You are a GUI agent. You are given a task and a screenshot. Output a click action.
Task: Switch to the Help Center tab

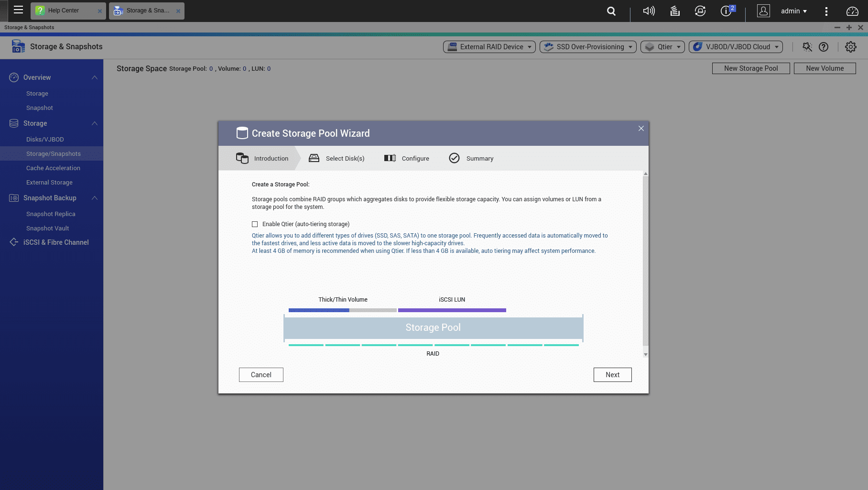coord(69,11)
